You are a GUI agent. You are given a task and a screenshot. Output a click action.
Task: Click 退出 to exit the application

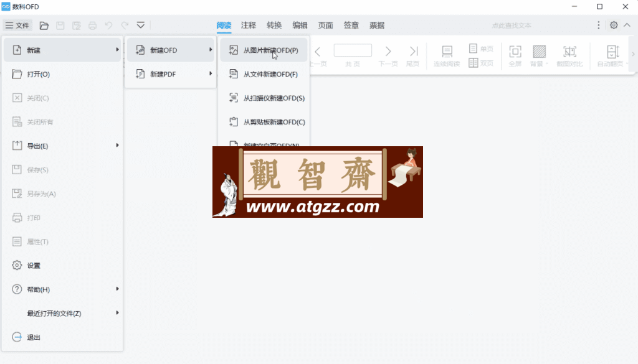(63, 337)
